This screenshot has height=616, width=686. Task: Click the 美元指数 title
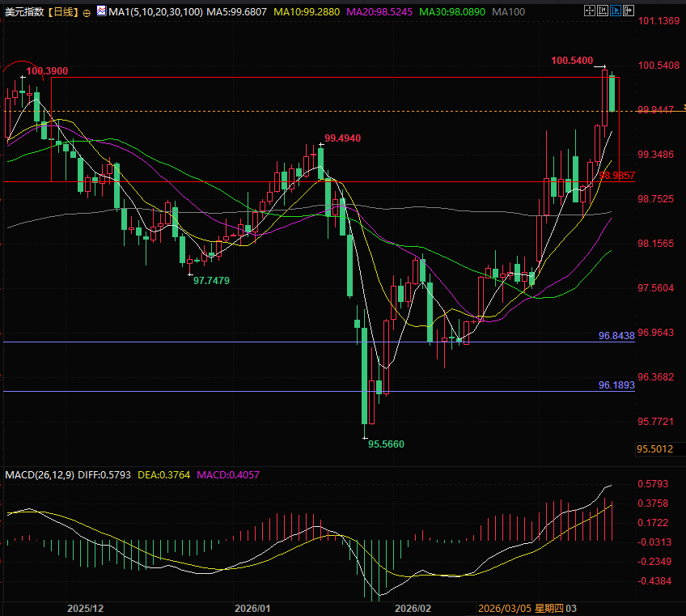(24, 12)
